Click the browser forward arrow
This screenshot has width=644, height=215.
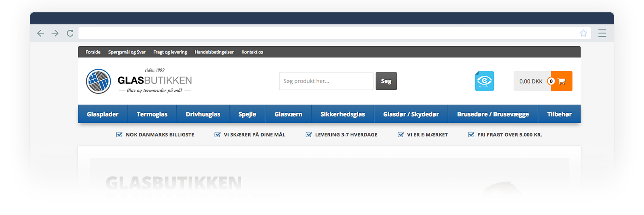[55, 33]
